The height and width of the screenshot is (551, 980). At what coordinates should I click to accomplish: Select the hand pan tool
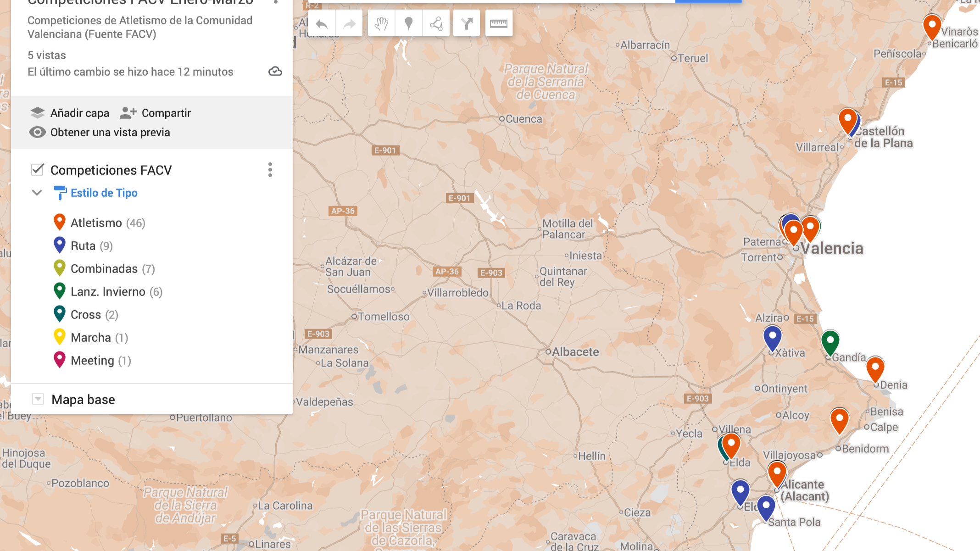click(381, 23)
